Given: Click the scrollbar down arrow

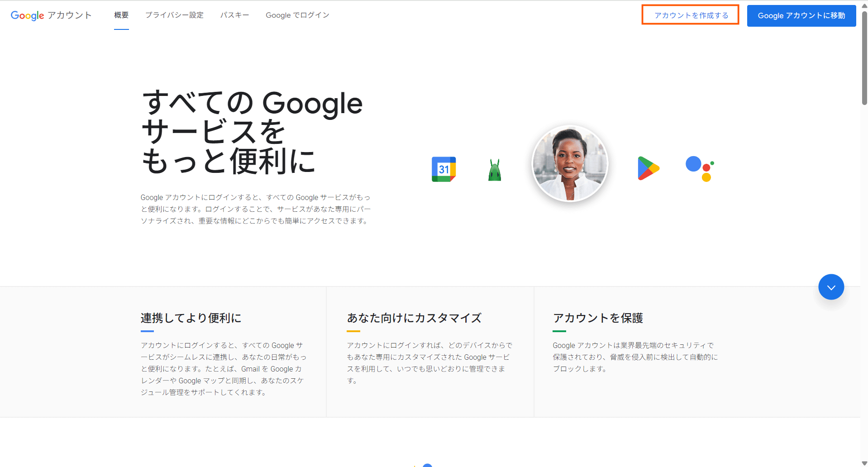Looking at the screenshot, I should tap(864, 463).
